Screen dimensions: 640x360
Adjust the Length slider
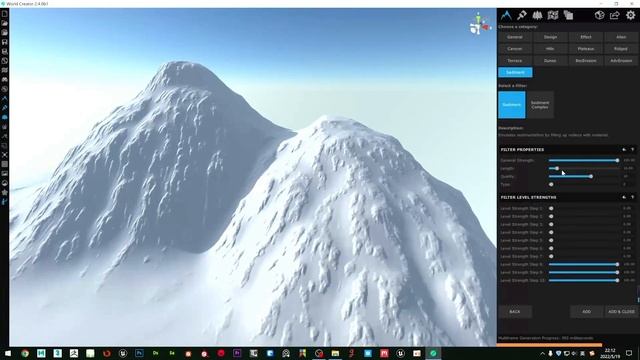click(x=583, y=168)
